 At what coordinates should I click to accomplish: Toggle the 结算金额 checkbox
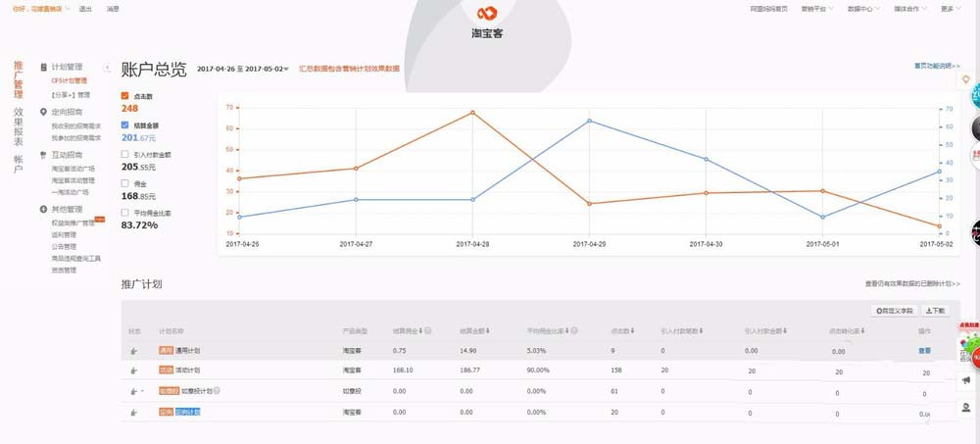[125, 125]
